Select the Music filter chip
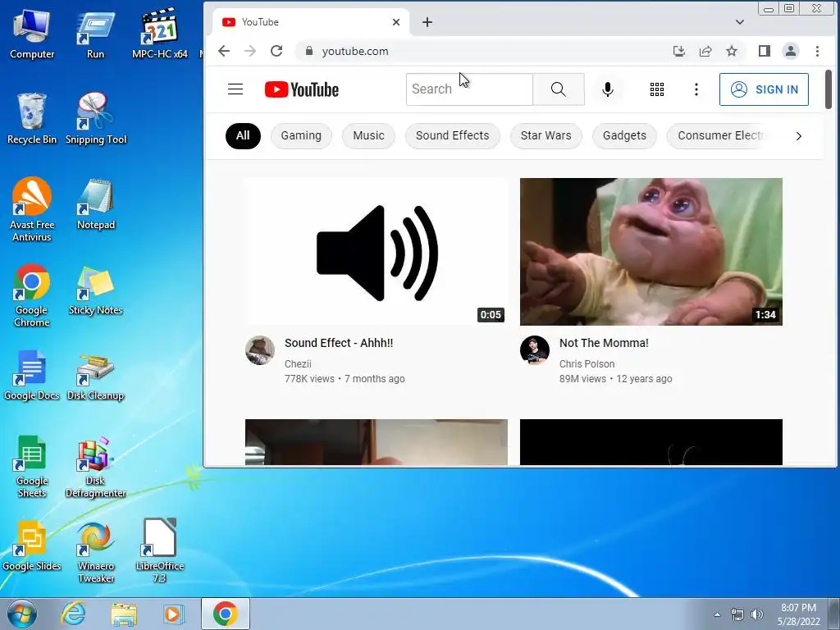 pyautogui.click(x=368, y=135)
